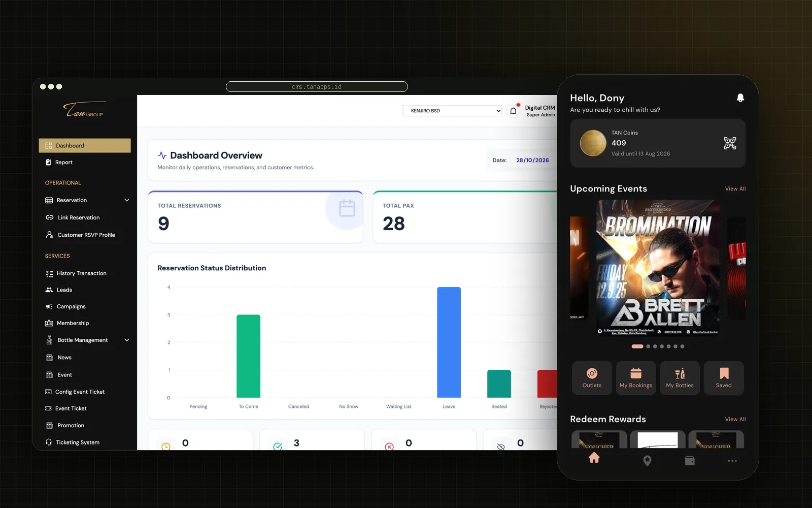812x508 pixels.
Task: Expand the Reservation submenu chevron
Action: [127, 200]
